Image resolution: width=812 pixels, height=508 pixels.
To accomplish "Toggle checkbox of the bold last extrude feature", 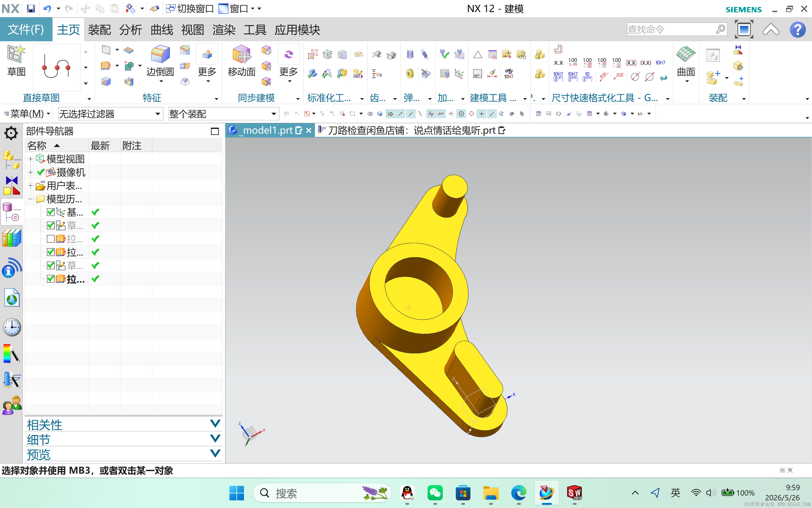I will [51, 279].
